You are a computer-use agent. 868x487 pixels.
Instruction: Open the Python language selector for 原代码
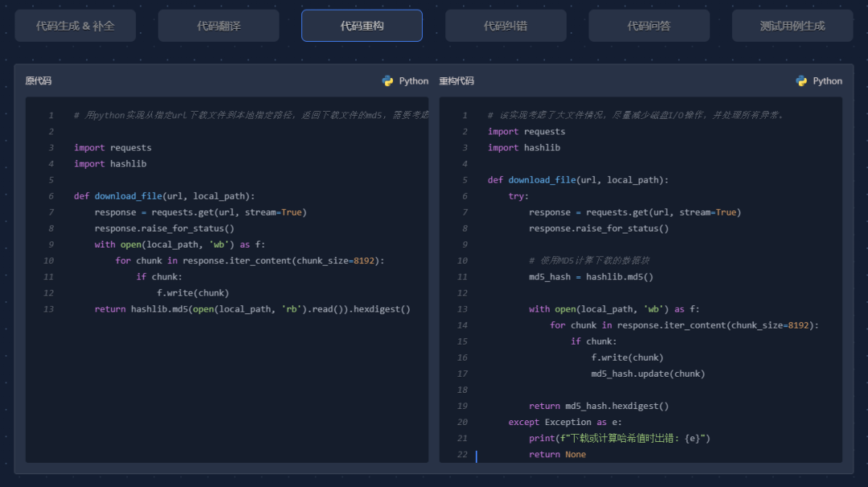point(405,81)
